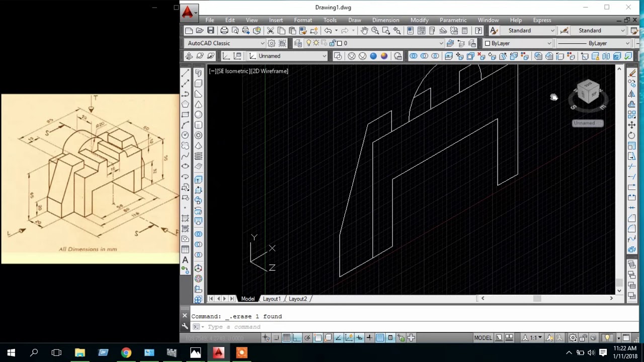This screenshot has width=644, height=362.
Task: Select the Line draw tool
Action: coord(185,73)
